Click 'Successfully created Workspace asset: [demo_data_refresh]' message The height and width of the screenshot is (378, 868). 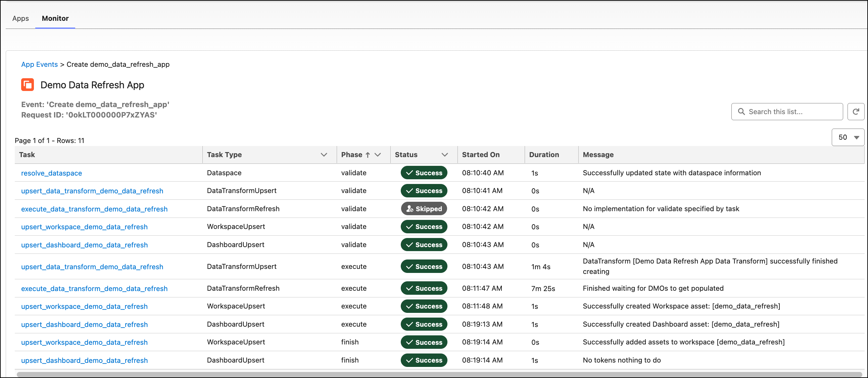pos(681,306)
